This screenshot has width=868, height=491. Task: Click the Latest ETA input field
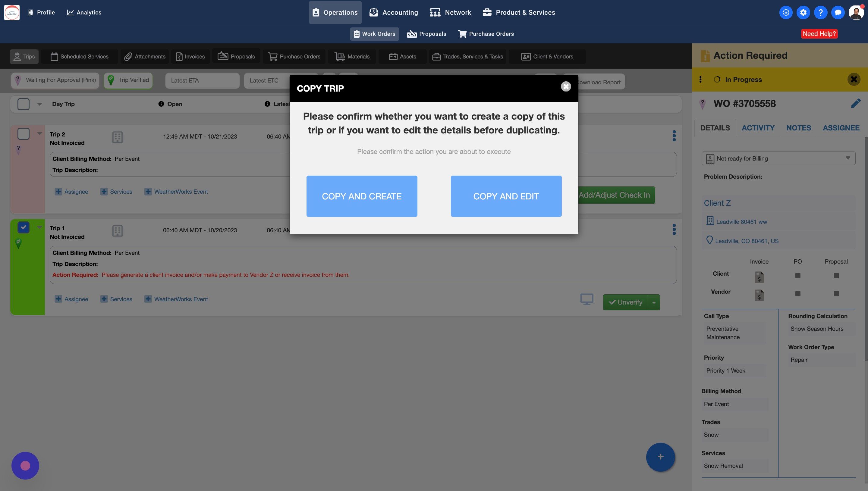pos(202,81)
